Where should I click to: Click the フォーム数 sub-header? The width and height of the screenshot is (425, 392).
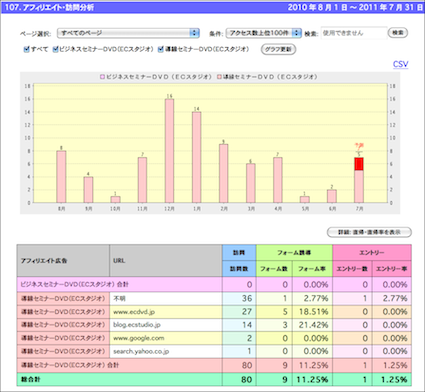tap(274, 269)
